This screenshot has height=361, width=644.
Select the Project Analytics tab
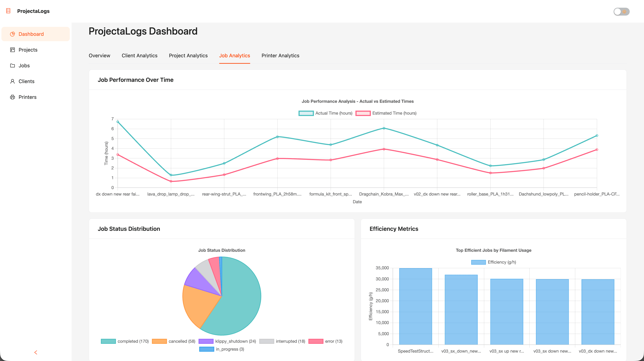point(188,56)
